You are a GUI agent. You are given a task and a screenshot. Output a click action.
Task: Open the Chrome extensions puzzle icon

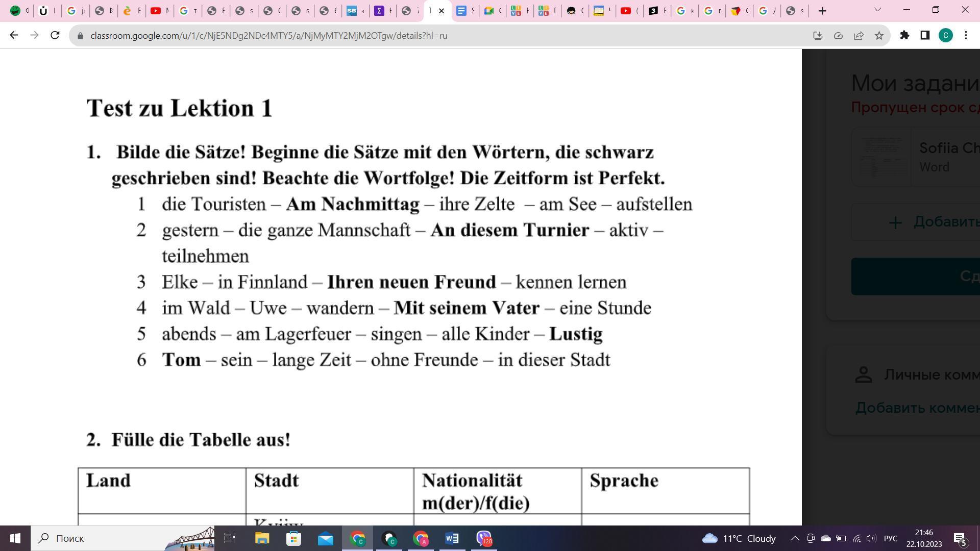click(x=904, y=35)
